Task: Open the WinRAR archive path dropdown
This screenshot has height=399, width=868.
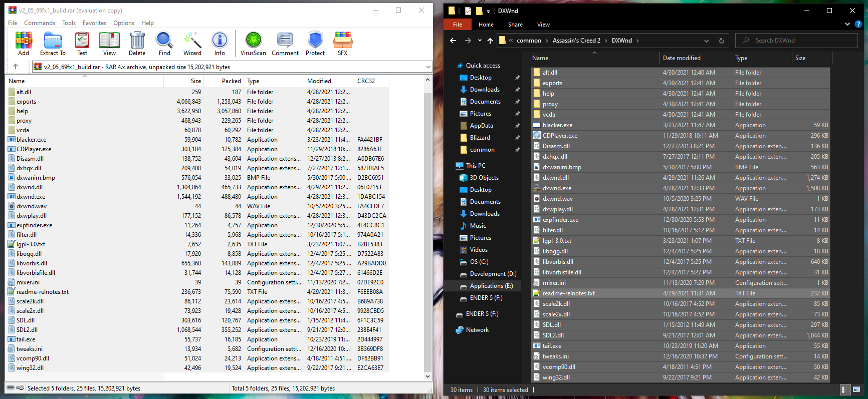Action: [428, 67]
